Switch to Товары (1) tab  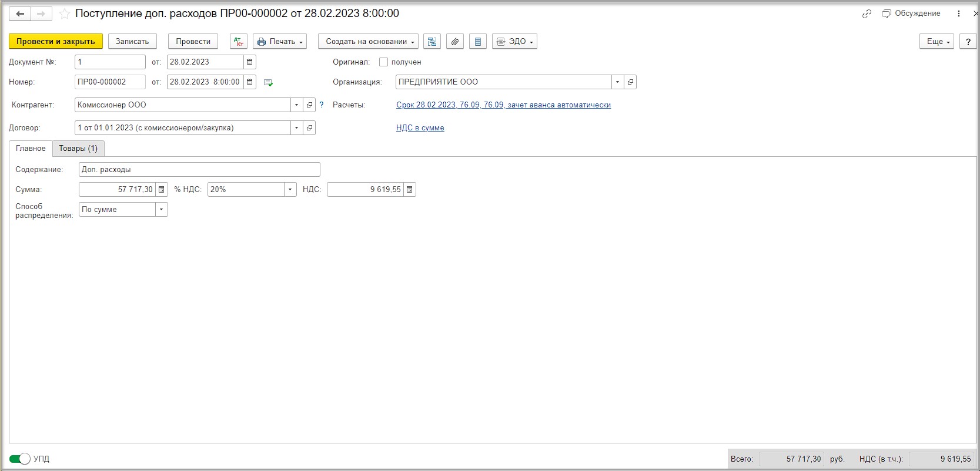click(x=78, y=149)
